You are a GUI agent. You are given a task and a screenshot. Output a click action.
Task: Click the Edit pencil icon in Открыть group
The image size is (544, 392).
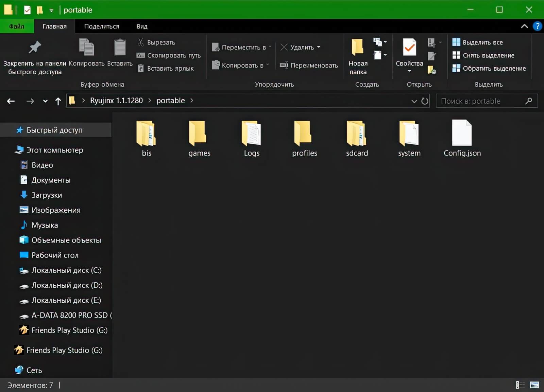432,56
